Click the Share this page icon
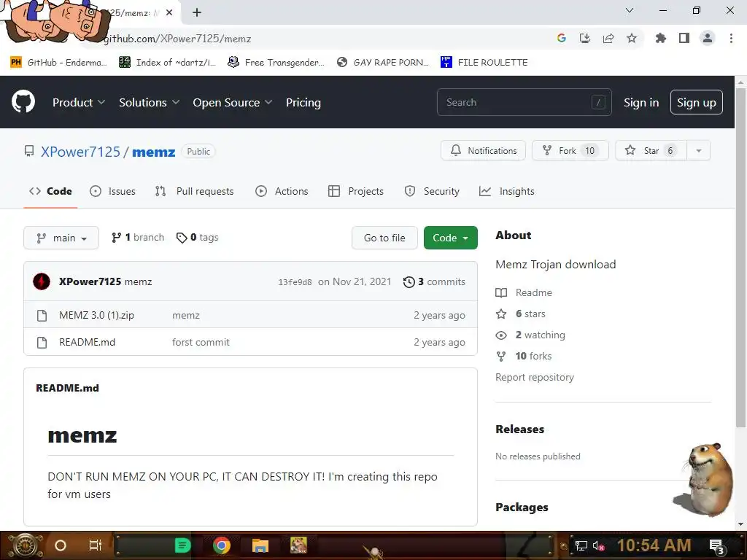 pyautogui.click(x=608, y=38)
